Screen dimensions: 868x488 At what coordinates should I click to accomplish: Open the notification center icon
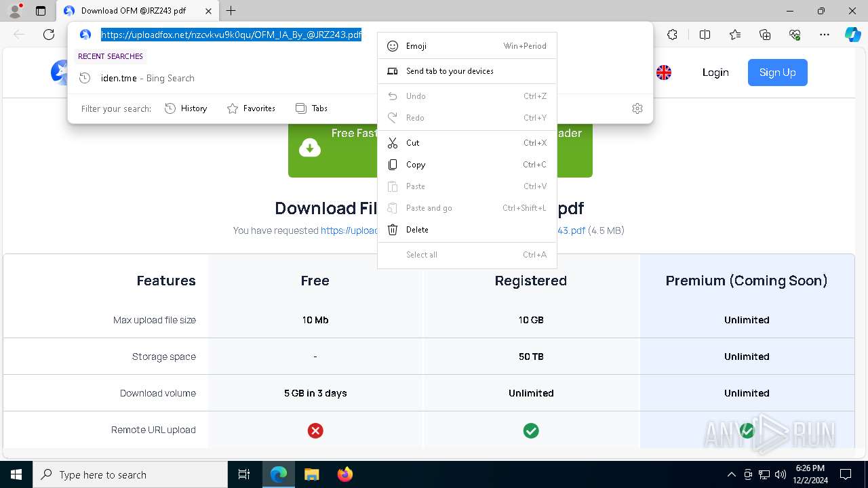846,474
